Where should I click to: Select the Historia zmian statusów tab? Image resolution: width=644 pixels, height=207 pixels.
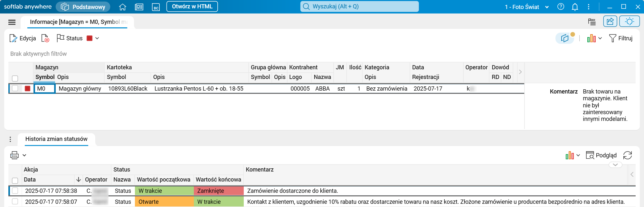click(x=56, y=139)
